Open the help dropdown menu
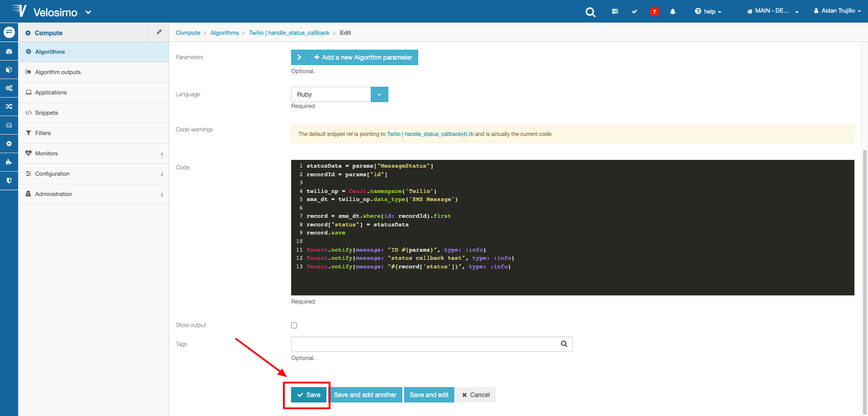The height and width of the screenshot is (416, 868). [708, 11]
